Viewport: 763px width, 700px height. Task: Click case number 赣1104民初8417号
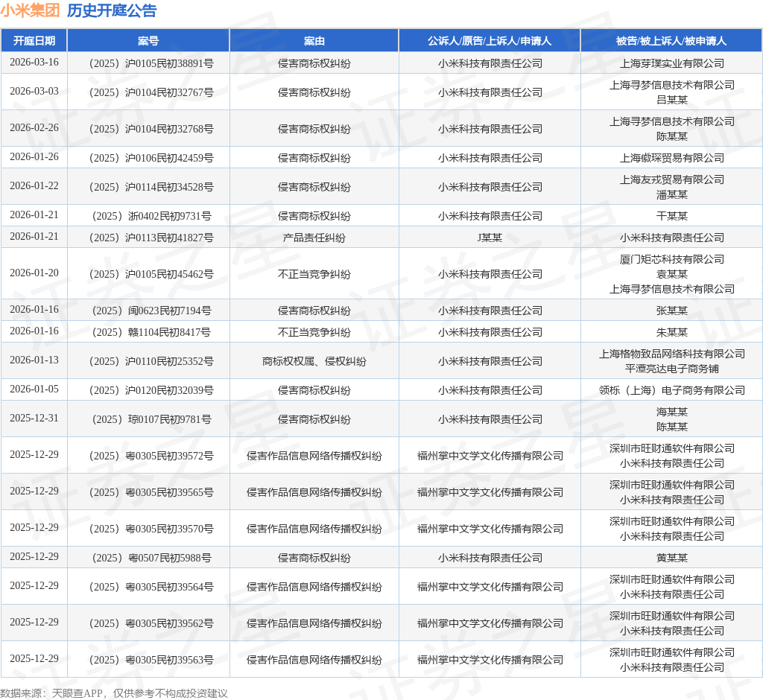tap(169, 332)
